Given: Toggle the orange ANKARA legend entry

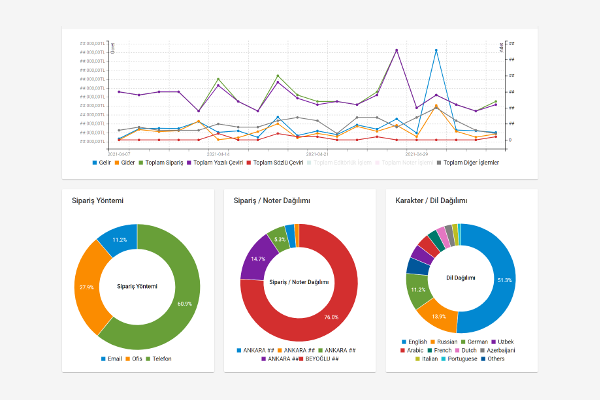Looking at the screenshot, I should tap(296, 350).
